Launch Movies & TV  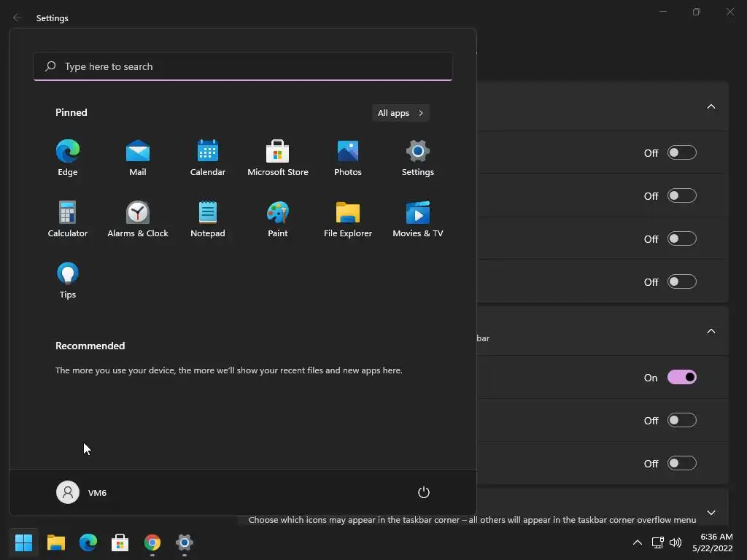pos(418,219)
